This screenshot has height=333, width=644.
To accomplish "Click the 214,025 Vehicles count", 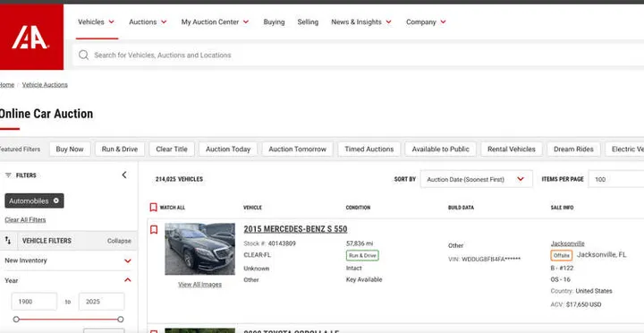I will (179, 179).
